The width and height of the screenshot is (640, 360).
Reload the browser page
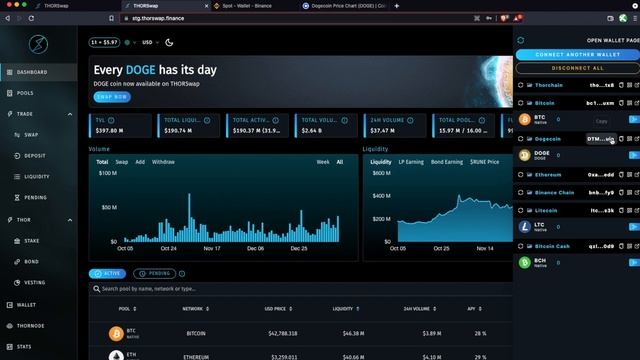pyautogui.click(x=31, y=18)
